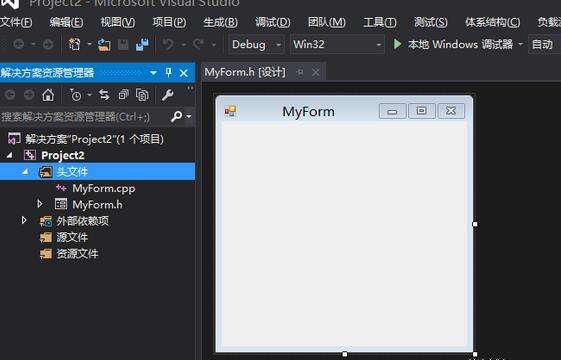Expand the 外部依赖项 node
This screenshot has height=360, width=561.
pos(24,220)
